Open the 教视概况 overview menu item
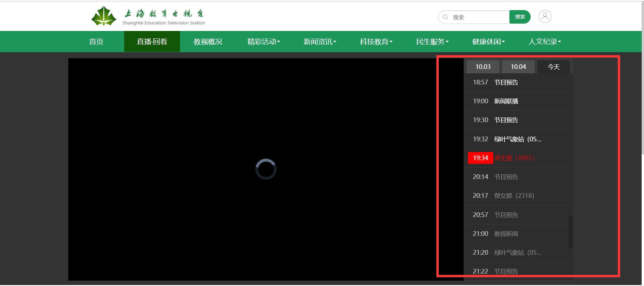The width and height of the screenshot is (644, 286). [208, 42]
